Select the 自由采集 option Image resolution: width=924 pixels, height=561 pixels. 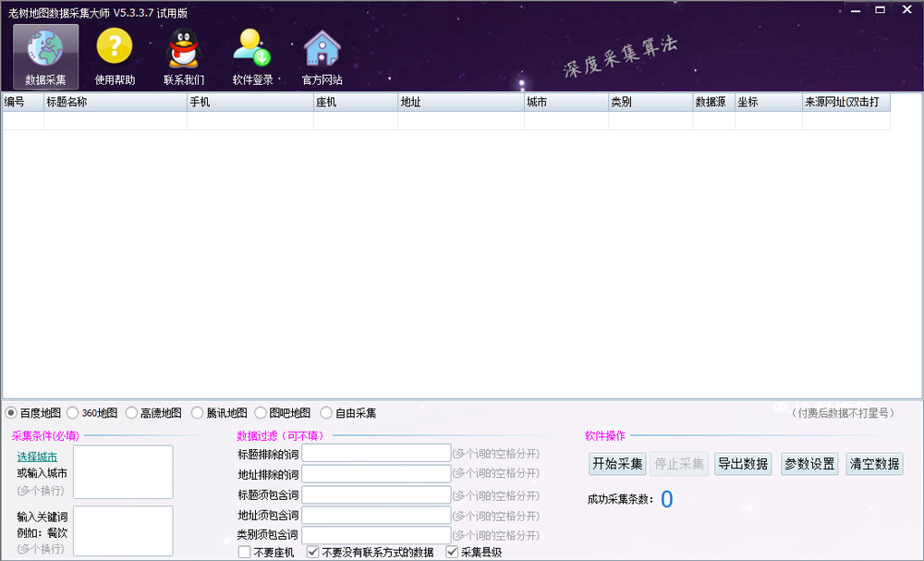pos(326,413)
